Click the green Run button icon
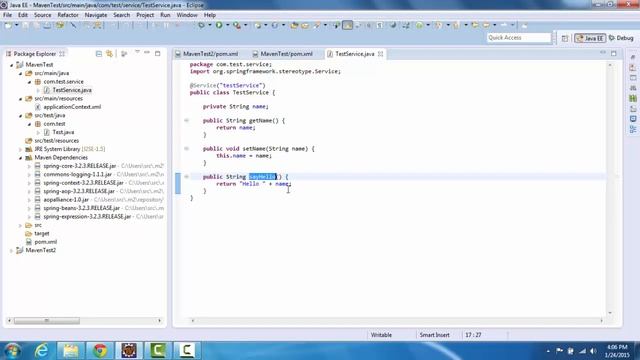Screen dimensions: 640x360 [x=219, y=26]
